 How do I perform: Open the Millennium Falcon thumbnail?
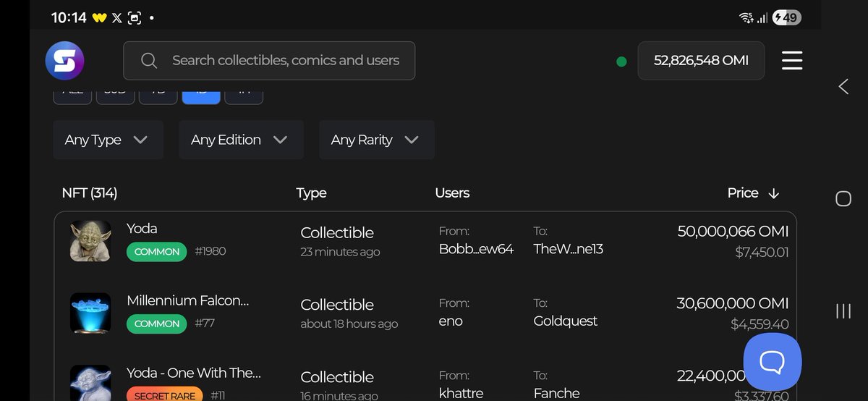click(90, 313)
